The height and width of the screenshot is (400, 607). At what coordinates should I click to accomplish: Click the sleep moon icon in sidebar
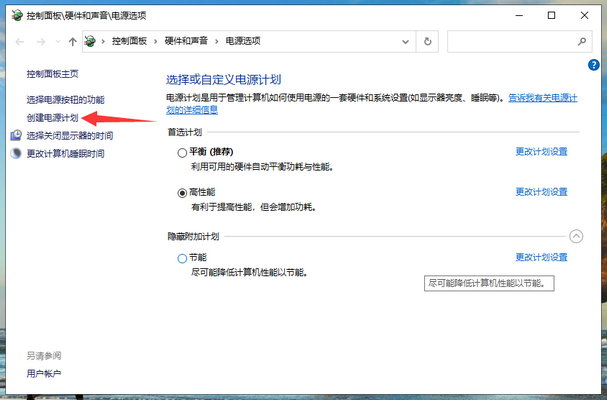[x=16, y=153]
